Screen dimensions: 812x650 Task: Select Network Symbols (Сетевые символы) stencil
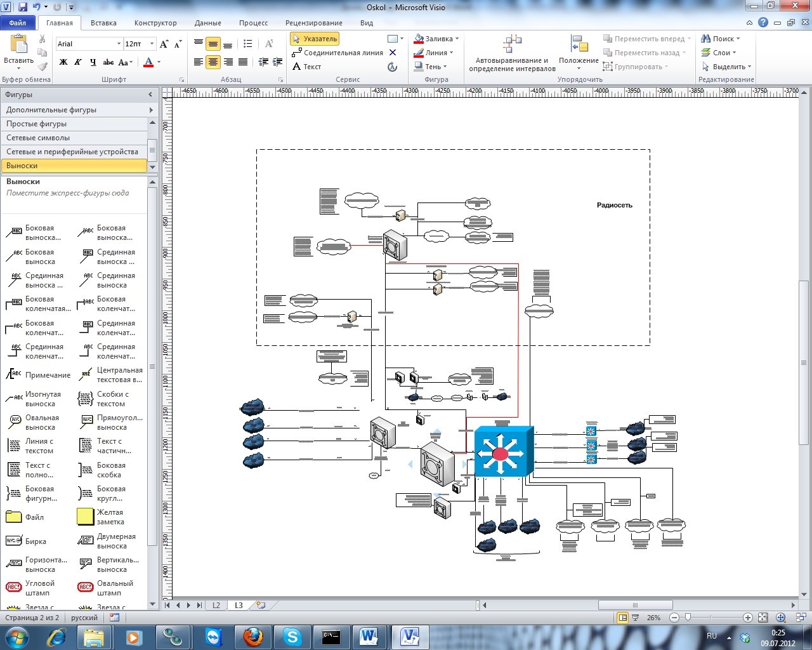74,138
